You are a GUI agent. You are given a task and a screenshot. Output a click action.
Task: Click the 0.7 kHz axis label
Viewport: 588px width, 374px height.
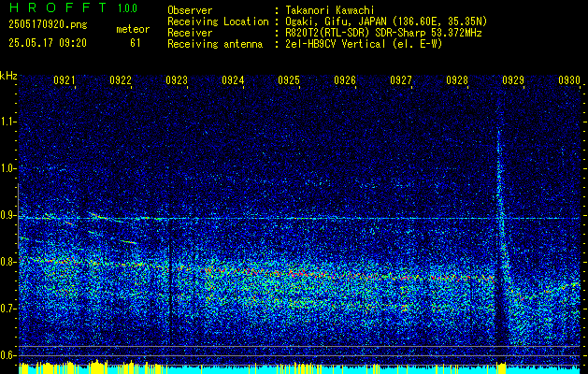[8, 309]
